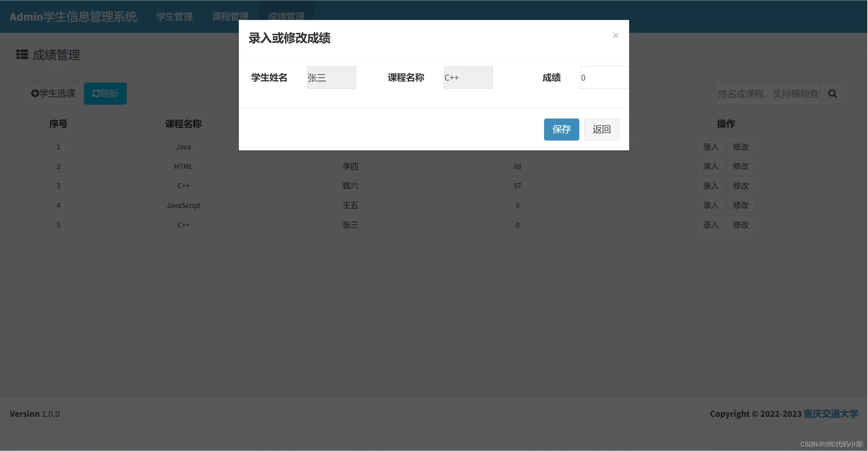
Task: Click 录入 link on the JavaScript row
Action: tap(711, 205)
